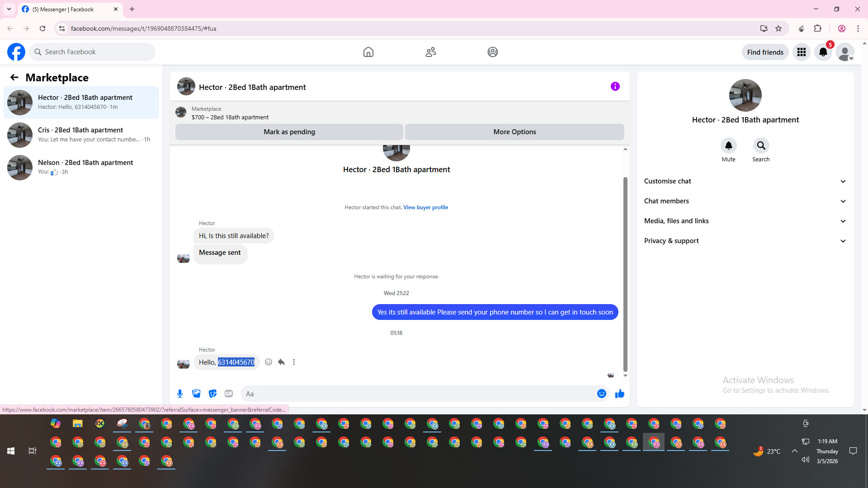Click the chat messages scrollbar
This screenshot has width=868, height=488.
[x=625, y=274]
